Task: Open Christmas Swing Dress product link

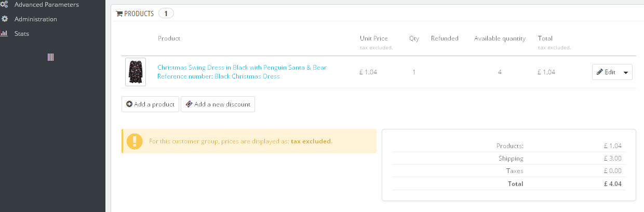Action: click(242, 68)
